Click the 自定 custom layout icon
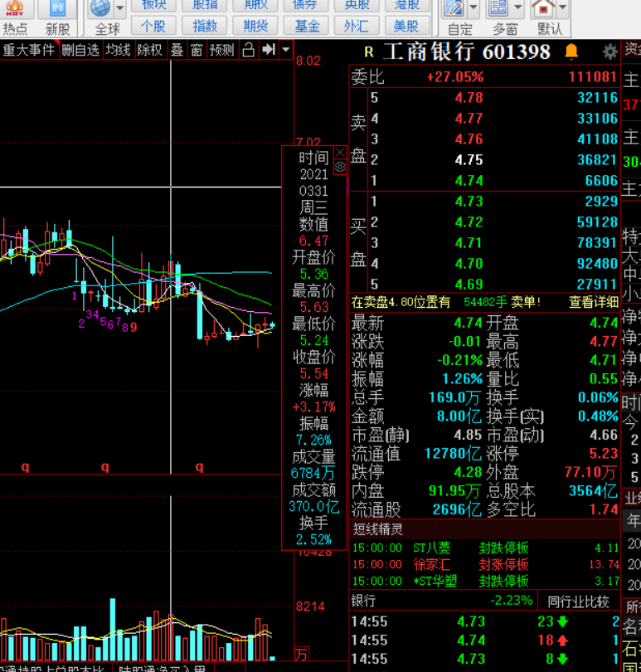This screenshot has height=672, width=641. 454,7
